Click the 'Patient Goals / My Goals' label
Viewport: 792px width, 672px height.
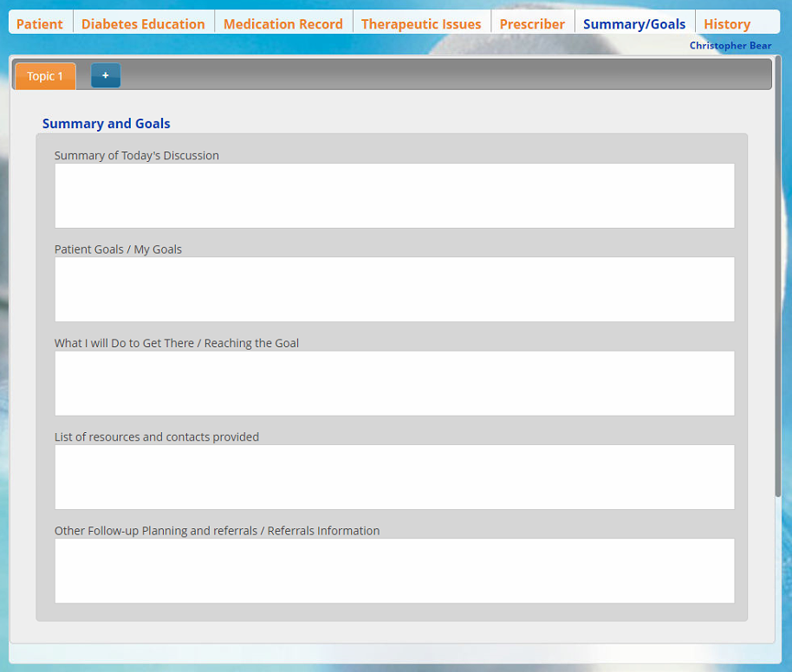click(x=118, y=249)
